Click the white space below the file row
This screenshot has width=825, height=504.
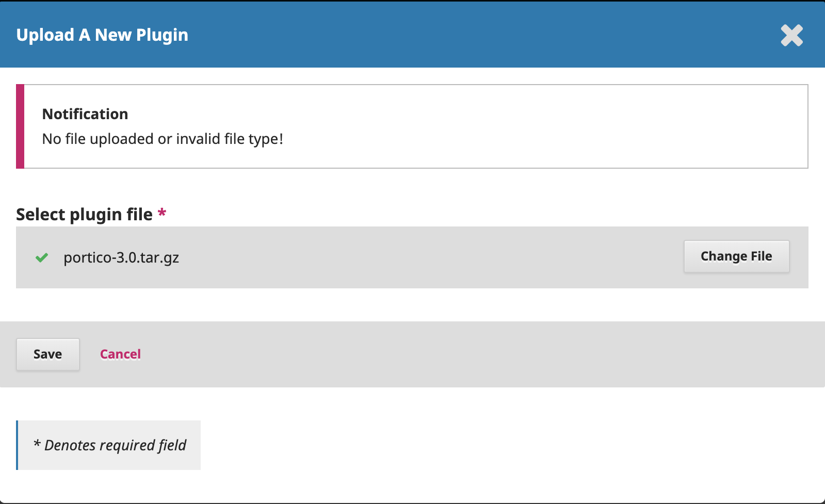[413, 305]
